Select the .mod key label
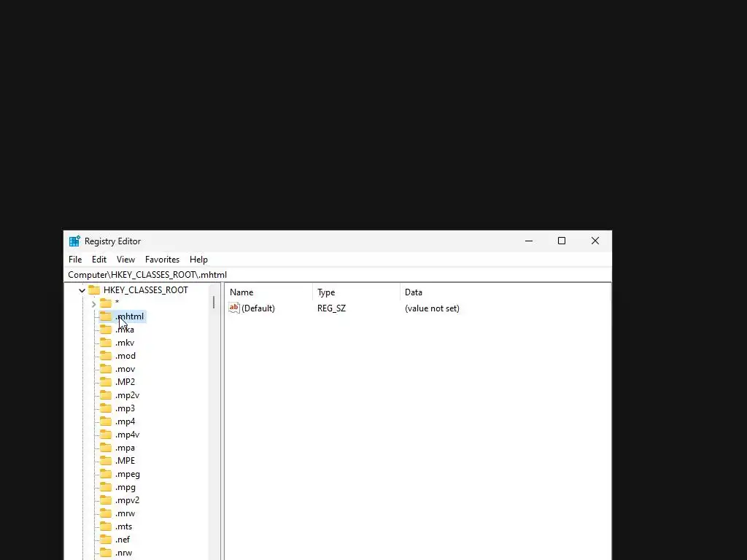Viewport: 747px width, 560px height. click(125, 356)
